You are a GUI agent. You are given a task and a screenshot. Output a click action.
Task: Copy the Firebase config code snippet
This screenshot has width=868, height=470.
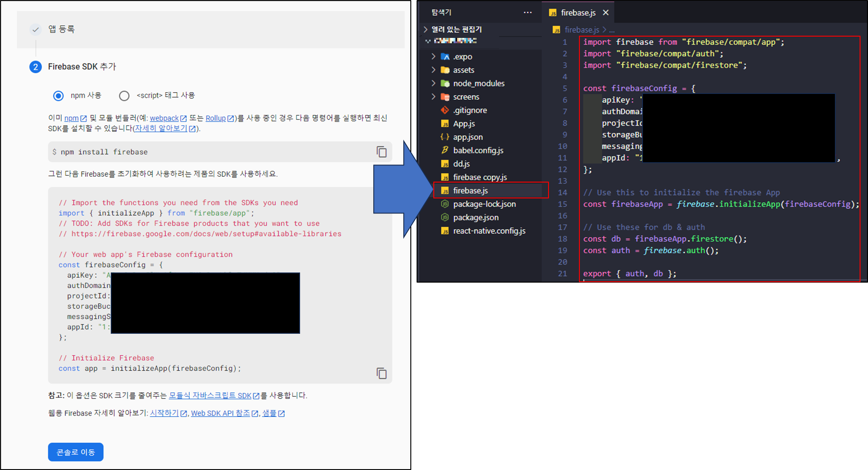pos(381,373)
